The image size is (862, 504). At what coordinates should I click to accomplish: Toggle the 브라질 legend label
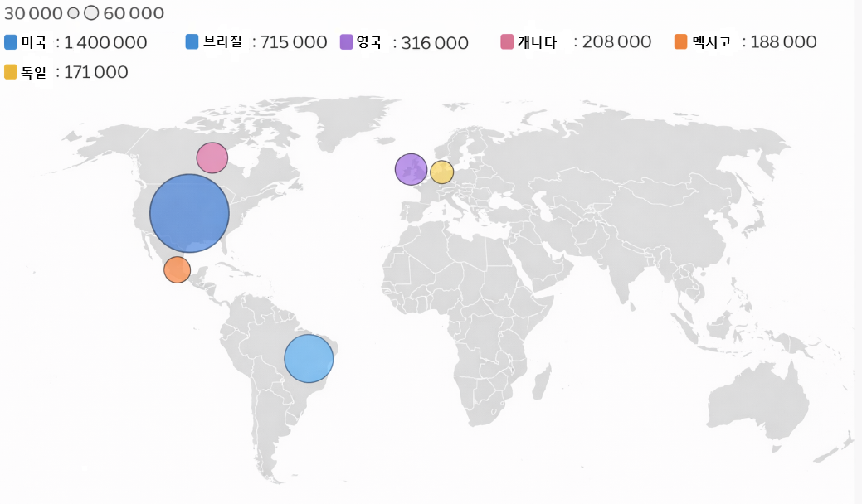coord(223,42)
